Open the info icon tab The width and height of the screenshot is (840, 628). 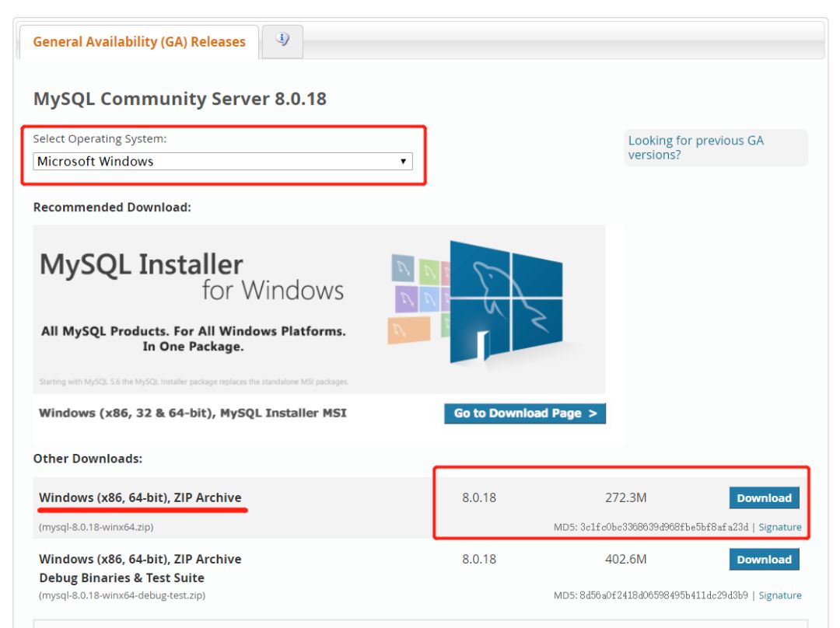[283, 40]
